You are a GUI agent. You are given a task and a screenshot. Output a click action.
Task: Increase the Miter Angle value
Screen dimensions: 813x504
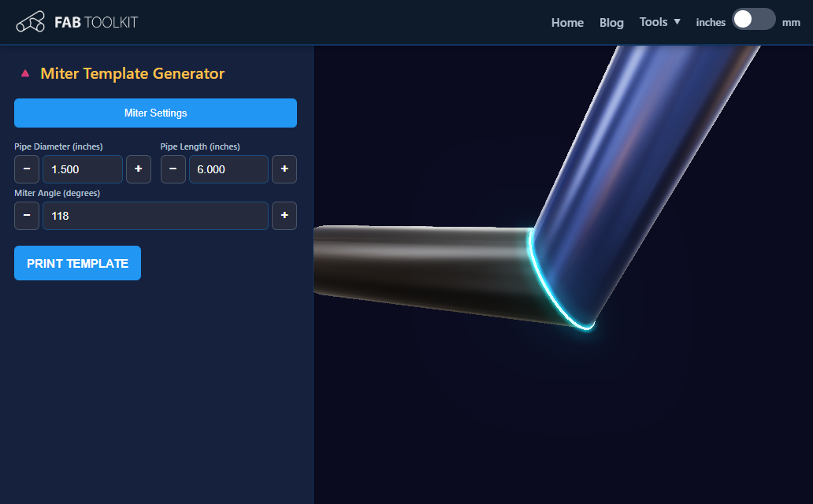(284, 215)
